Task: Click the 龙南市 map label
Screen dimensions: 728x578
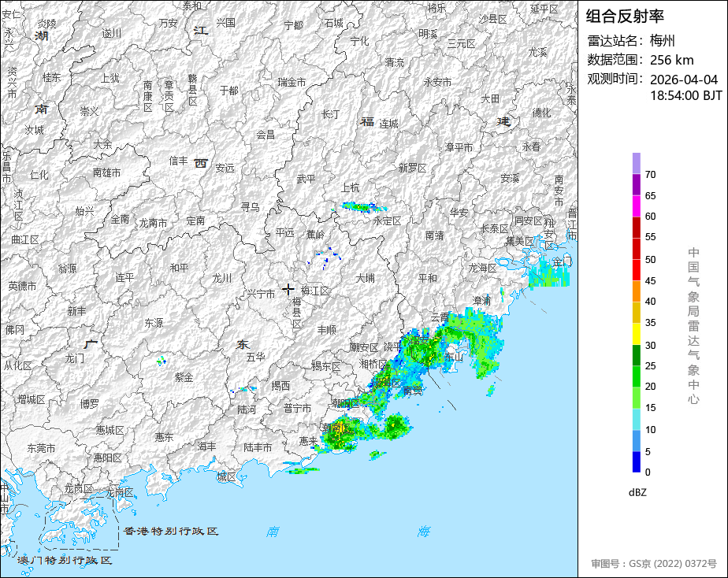Action: click(153, 223)
